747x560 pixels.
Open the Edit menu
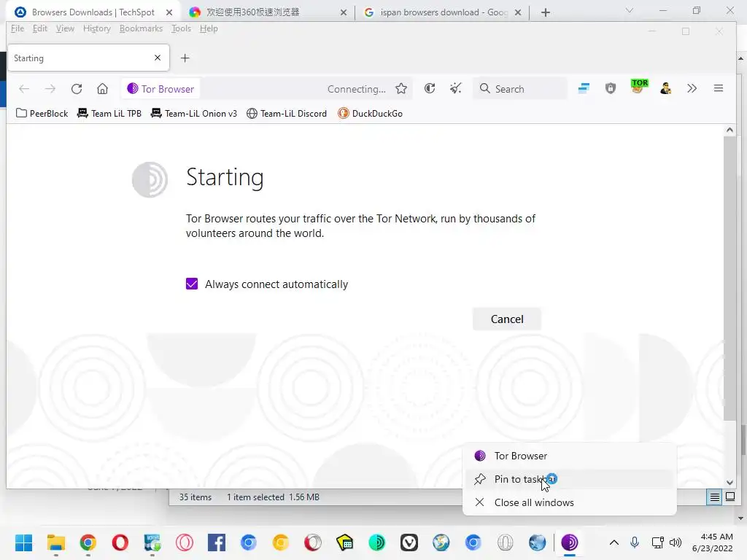click(40, 28)
